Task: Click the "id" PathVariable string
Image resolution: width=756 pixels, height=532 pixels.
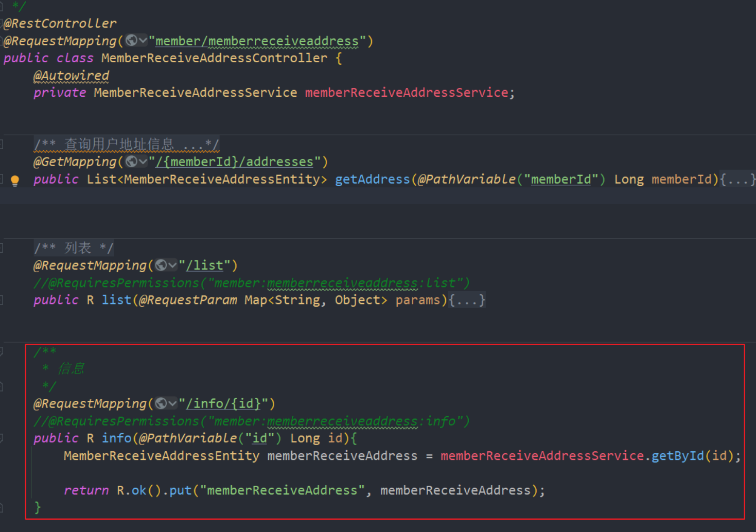Action: pyautogui.click(x=259, y=438)
